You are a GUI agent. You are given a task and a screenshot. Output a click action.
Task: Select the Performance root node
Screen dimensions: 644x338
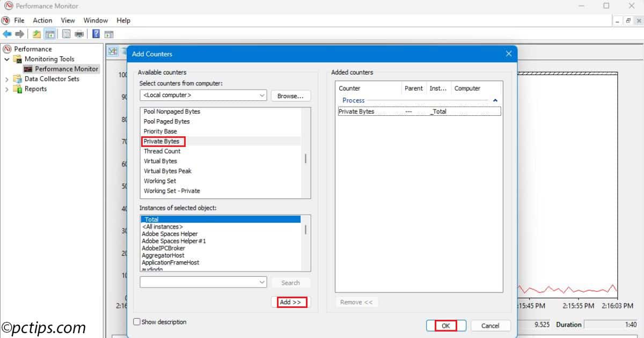point(33,49)
